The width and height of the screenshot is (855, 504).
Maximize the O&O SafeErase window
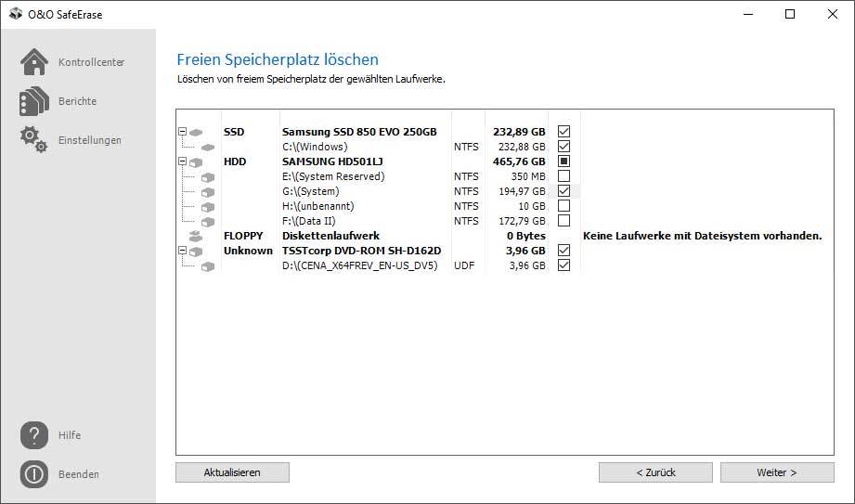(x=790, y=14)
